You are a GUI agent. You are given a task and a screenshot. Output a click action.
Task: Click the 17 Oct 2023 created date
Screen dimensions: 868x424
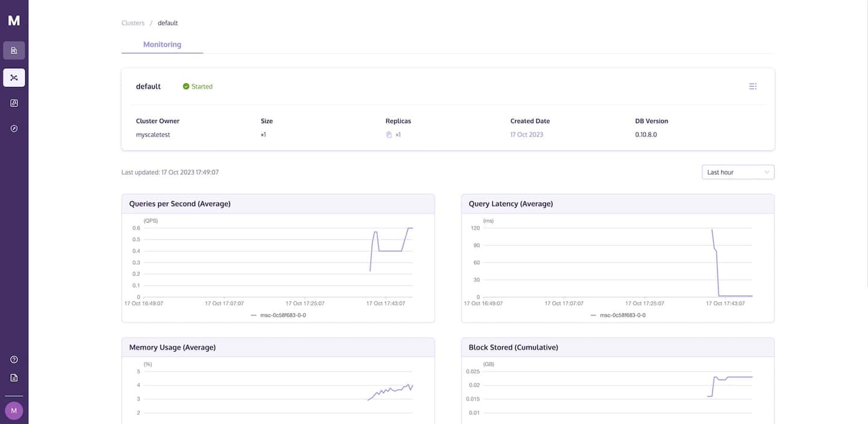(527, 134)
